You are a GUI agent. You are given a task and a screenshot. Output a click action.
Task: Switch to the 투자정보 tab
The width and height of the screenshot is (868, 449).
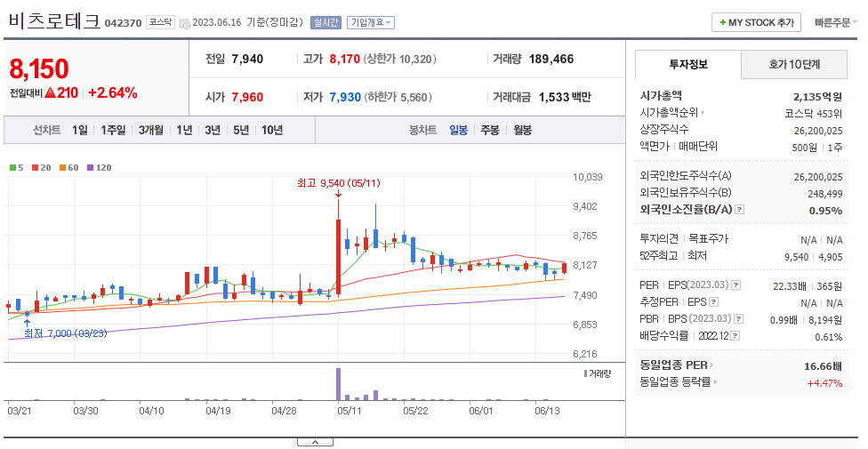[688, 64]
